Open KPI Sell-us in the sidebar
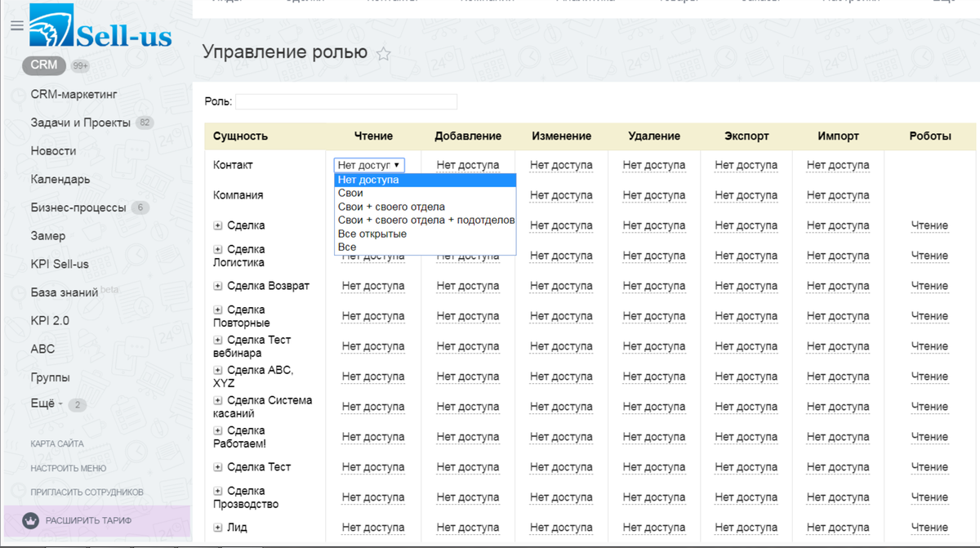The image size is (980, 548). point(60,264)
